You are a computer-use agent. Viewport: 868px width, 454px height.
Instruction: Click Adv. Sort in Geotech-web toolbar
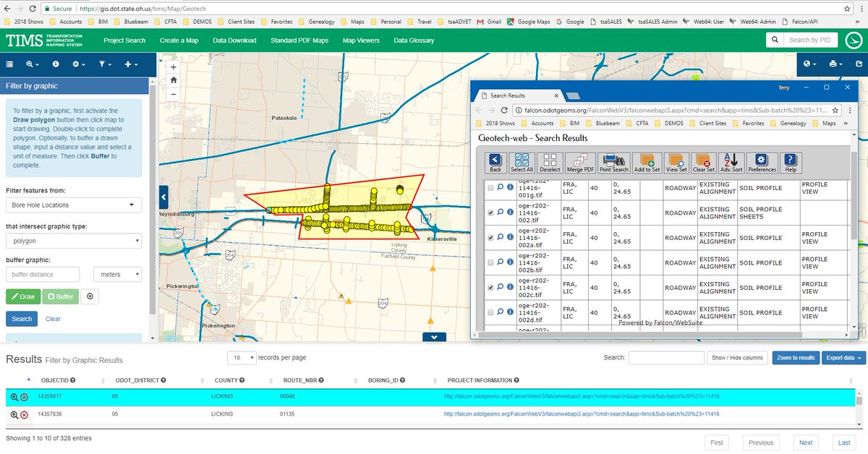click(x=731, y=162)
